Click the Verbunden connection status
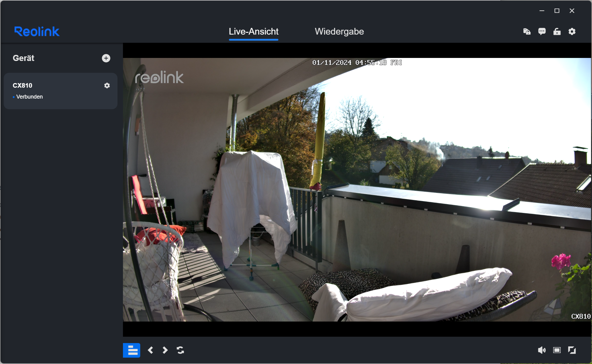592x364 pixels. tap(29, 97)
